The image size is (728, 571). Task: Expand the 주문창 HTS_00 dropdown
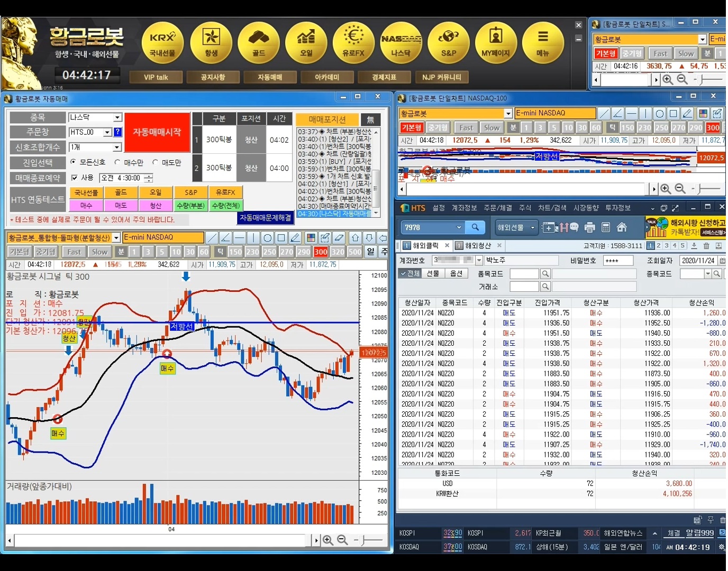[x=107, y=132]
